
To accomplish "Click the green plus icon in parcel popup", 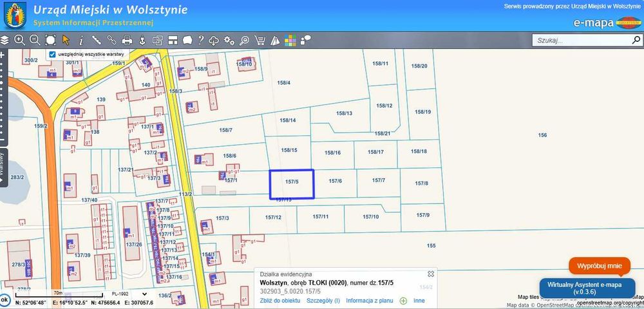I will [403, 301].
